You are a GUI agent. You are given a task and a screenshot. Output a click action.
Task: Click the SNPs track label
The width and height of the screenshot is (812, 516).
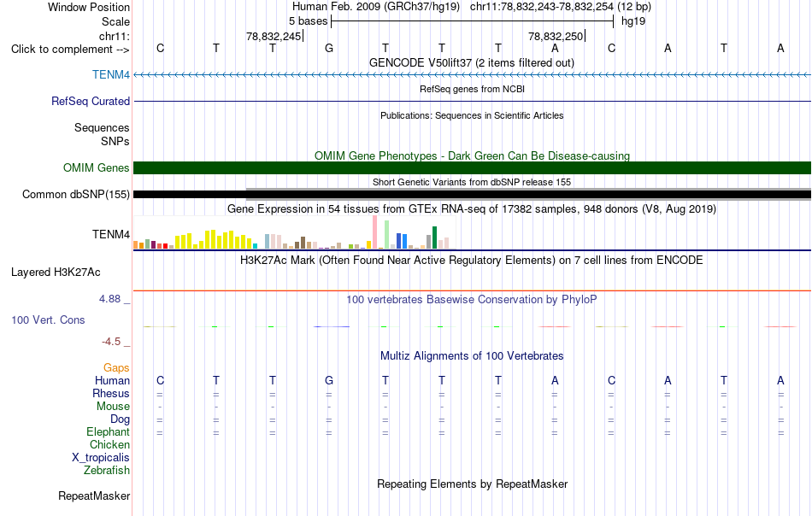pyautogui.click(x=115, y=141)
